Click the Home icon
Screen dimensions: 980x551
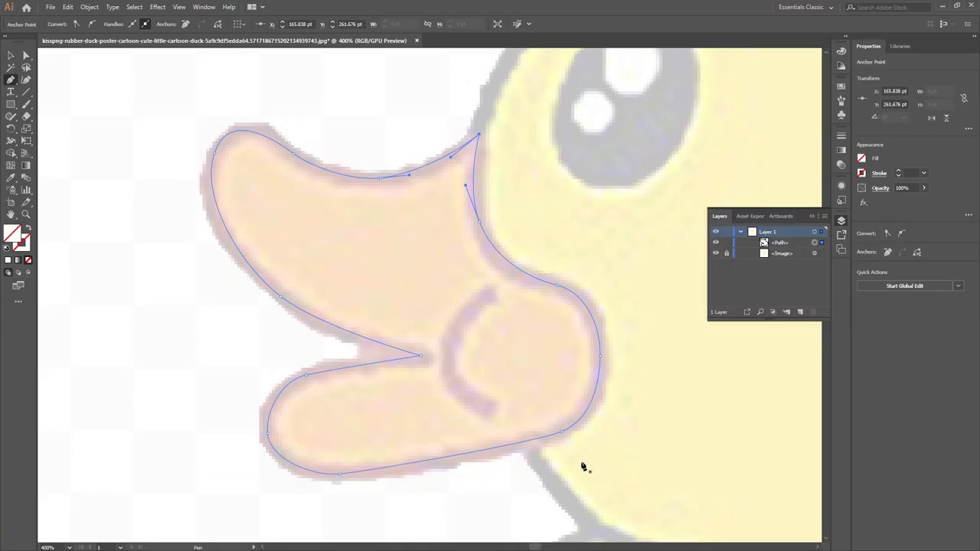pos(26,7)
